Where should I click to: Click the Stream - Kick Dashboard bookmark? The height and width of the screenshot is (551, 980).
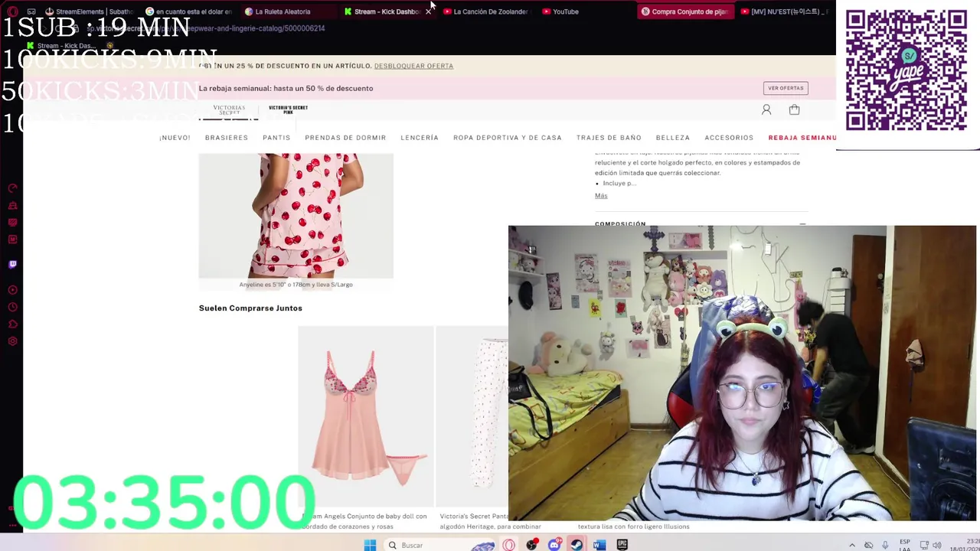[61, 46]
